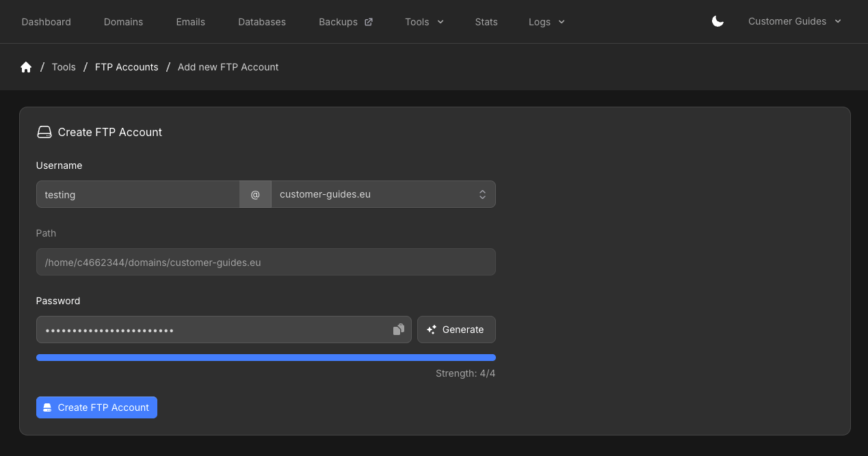Click the Add new FTP Account breadcrumb
This screenshot has width=868, height=456.
(x=228, y=67)
